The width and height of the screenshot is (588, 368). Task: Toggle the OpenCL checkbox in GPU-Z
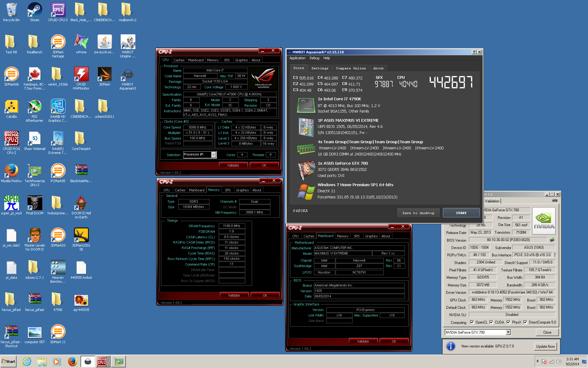point(472,322)
